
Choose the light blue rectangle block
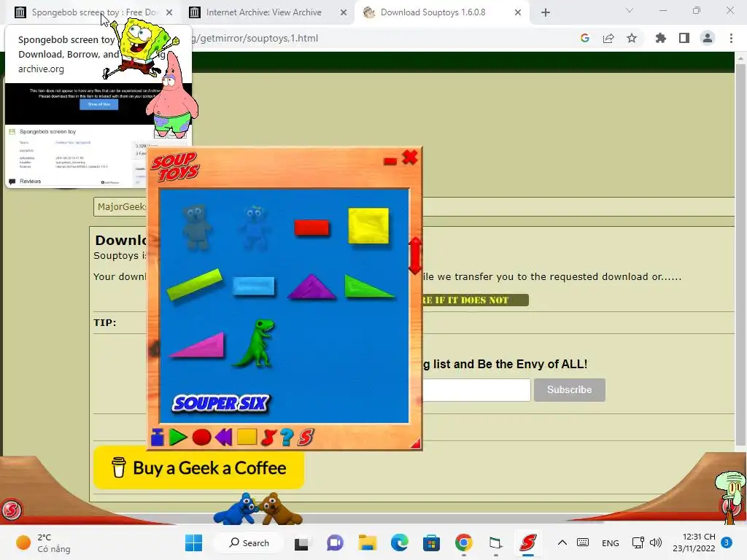click(253, 287)
